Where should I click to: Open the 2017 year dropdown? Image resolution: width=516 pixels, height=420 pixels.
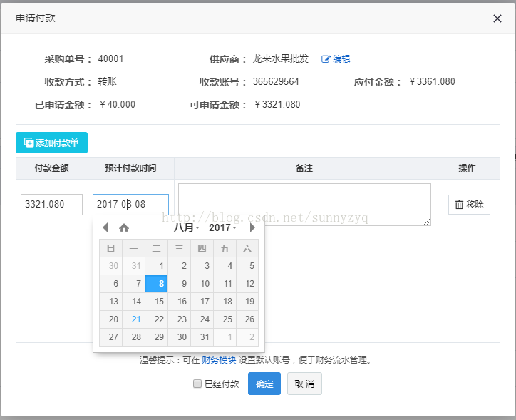[223, 227]
